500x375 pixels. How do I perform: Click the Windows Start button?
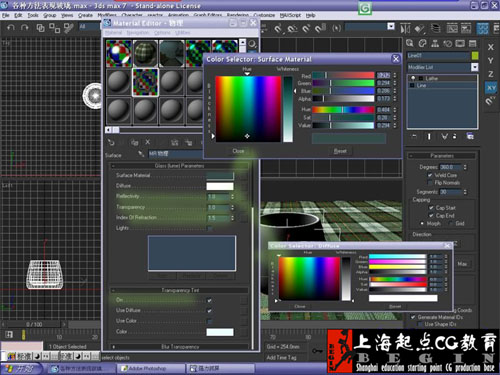(21, 369)
